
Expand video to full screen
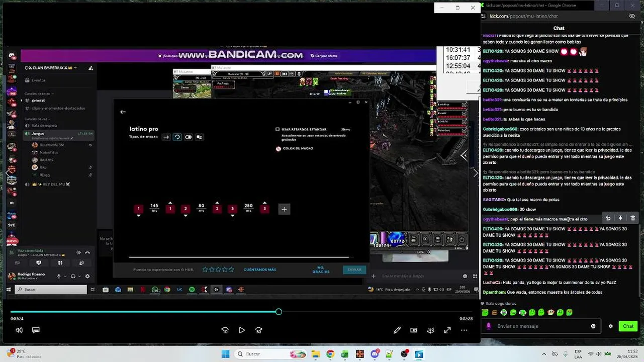(x=447, y=330)
